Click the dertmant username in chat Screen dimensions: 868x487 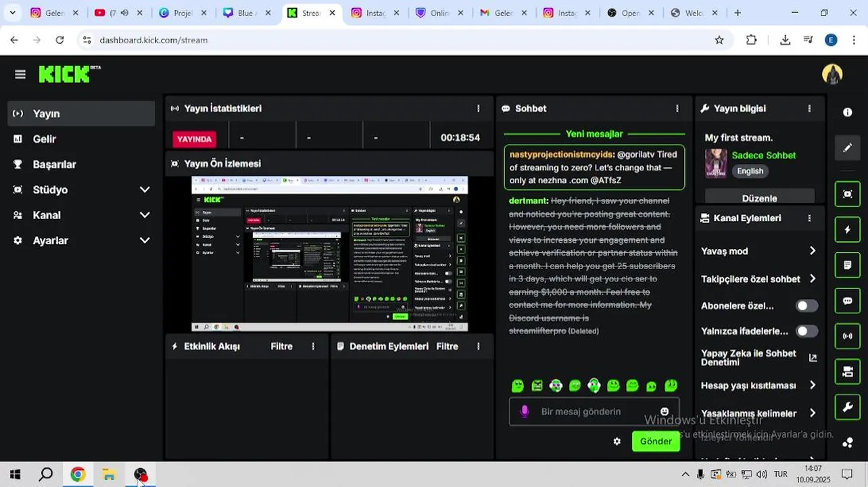[x=528, y=201]
